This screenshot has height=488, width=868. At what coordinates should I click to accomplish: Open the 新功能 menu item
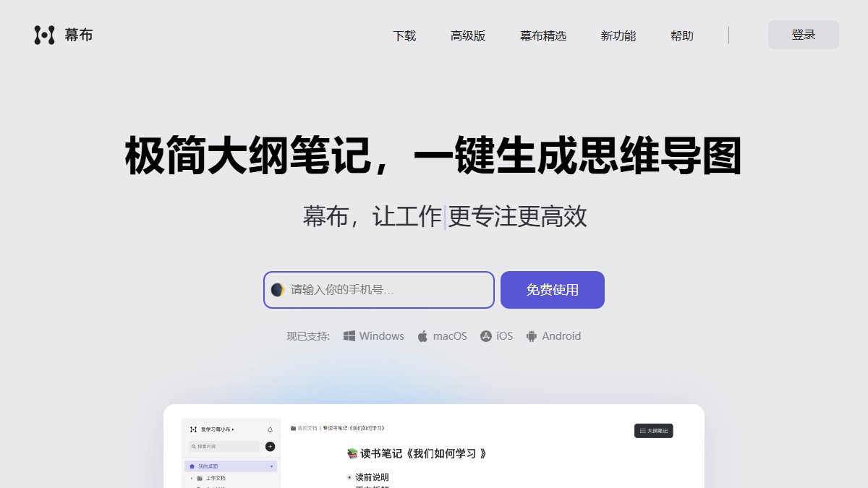tap(618, 35)
